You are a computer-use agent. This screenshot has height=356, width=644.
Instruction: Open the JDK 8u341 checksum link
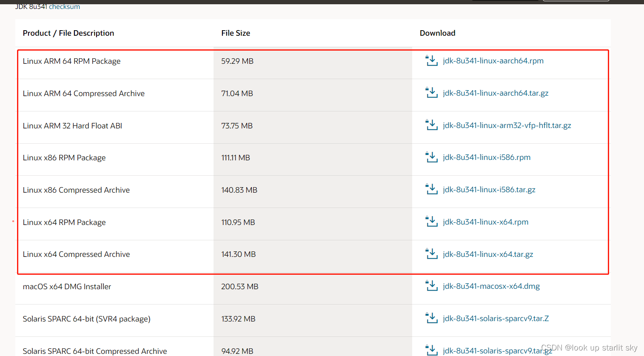pos(64,6)
